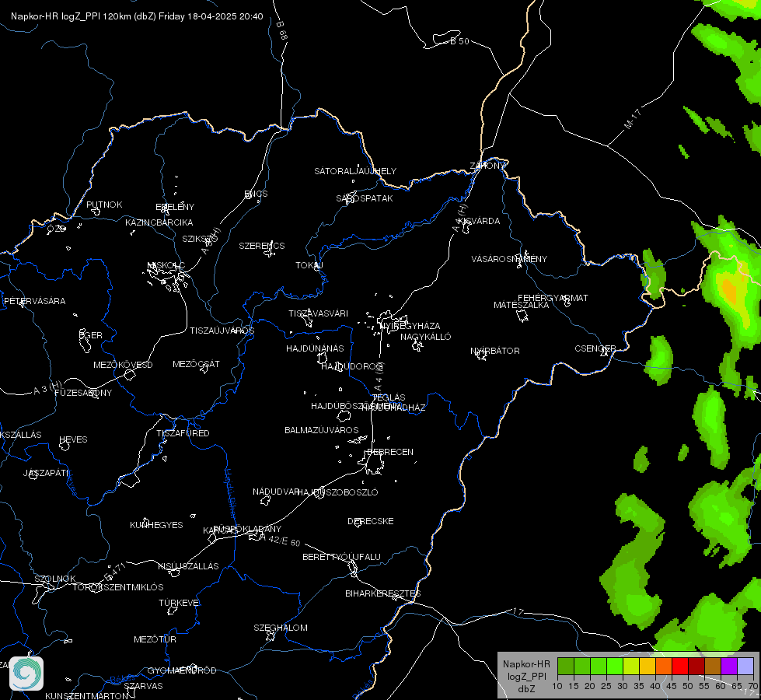This screenshot has height=700, width=761.
Task: Click the radar title text with timestamp 20:40
Action: tap(137, 16)
